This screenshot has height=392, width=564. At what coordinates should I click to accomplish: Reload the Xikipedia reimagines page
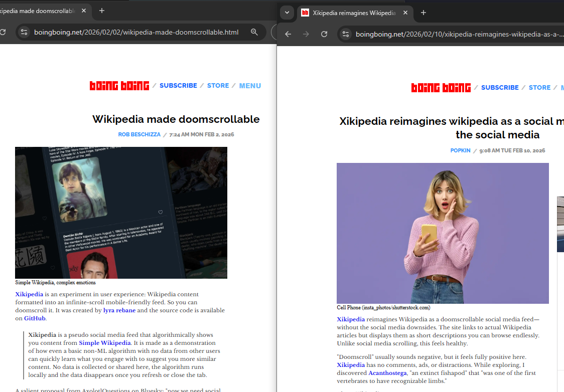tap(324, 34)
